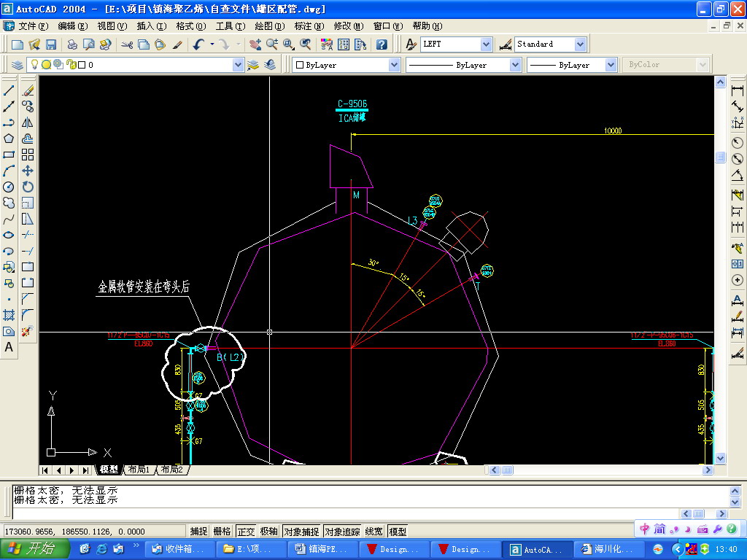Select the Rotate tool
The height and width of the screenshot is (560, 747).
pos(28,187)
